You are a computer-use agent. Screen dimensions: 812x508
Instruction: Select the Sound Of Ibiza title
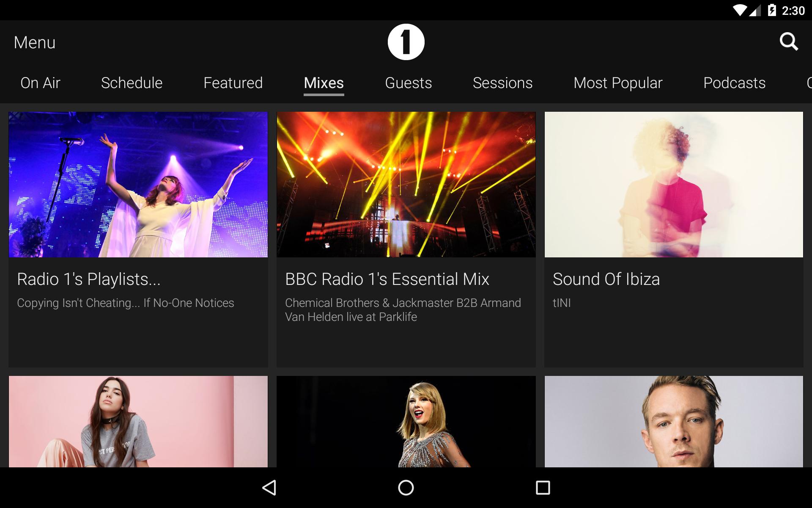pos(606,279)
